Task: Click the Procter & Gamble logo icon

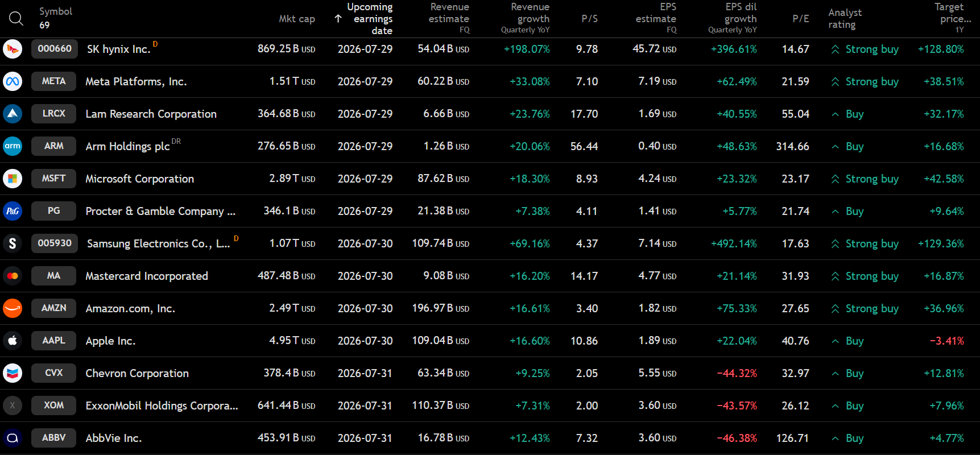Action: pos(13,211)
